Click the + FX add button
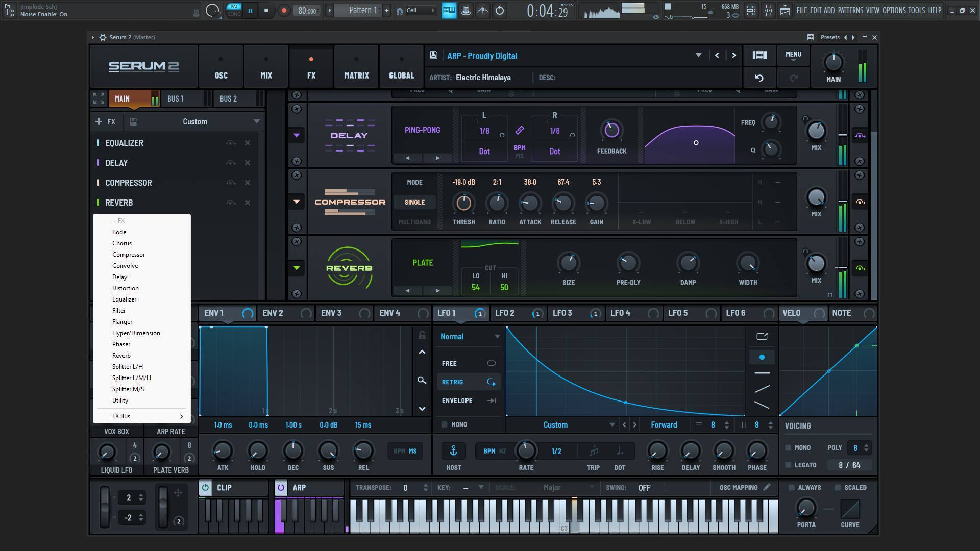Image resolution: width=980 pixels, height=551 pixels. [106, 121]
